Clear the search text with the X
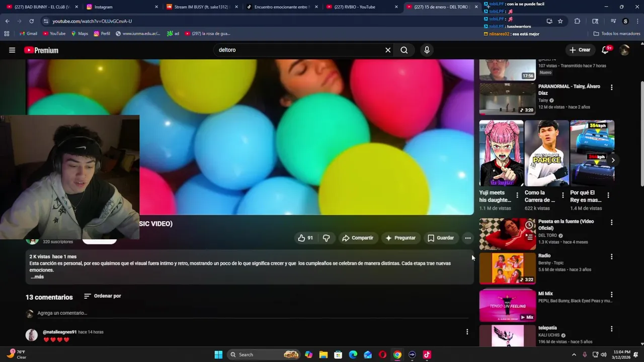644x362 pixels. click(x=388, y=50)
